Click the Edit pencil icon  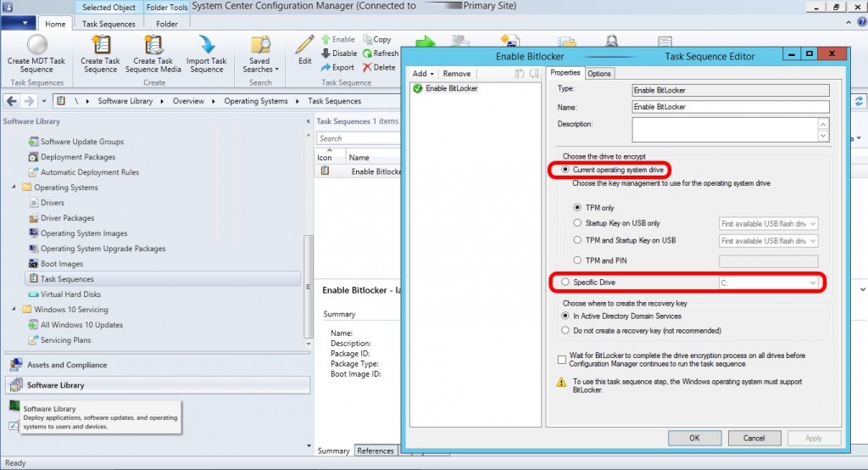pyautogui.click(x=305, y=45)
